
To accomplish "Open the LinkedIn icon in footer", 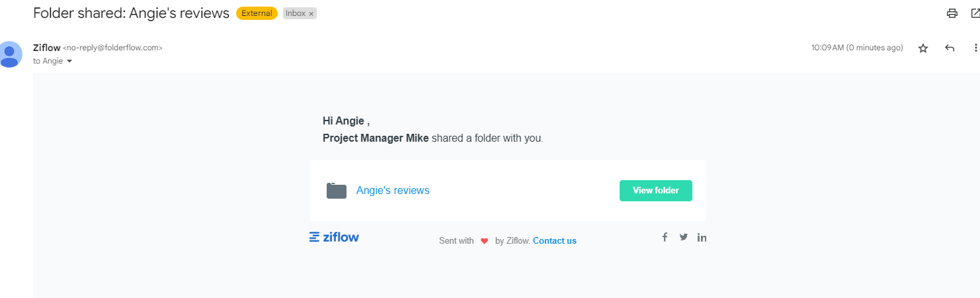I will (x=702, y=237).
